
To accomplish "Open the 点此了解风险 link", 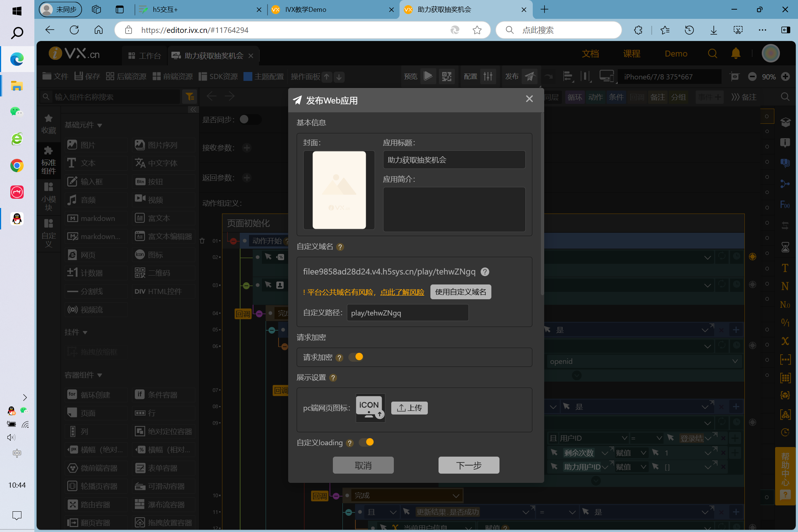I will pyautogui.click(x=402, y=292).
